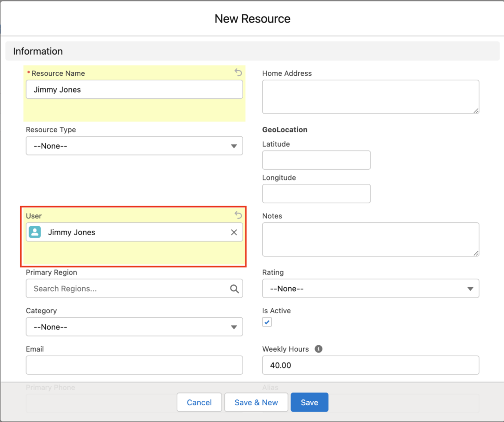Click the Weekly Hours info icon
The image size is (504, 422).
318,349
